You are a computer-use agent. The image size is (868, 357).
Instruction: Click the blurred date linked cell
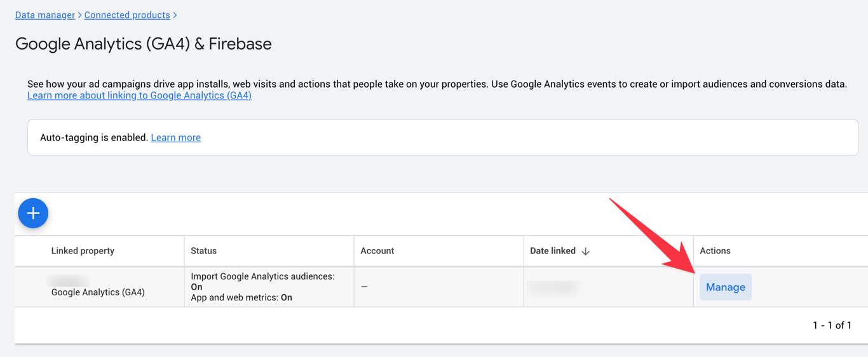coord(553,287)
